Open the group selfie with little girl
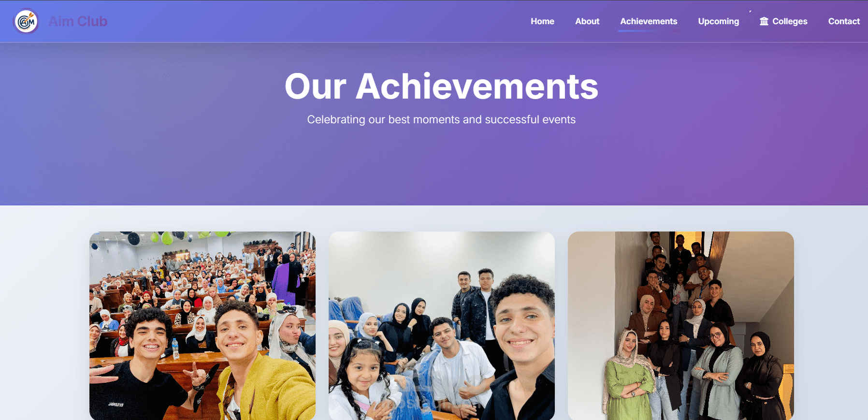Viewport: 868px width, 420px height. pyautogui.click(x=442, y=326)
